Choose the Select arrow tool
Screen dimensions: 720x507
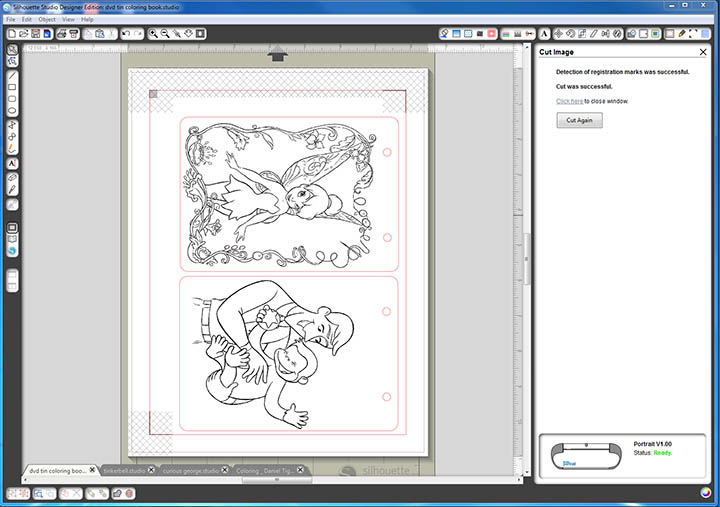tap(12, 49)
